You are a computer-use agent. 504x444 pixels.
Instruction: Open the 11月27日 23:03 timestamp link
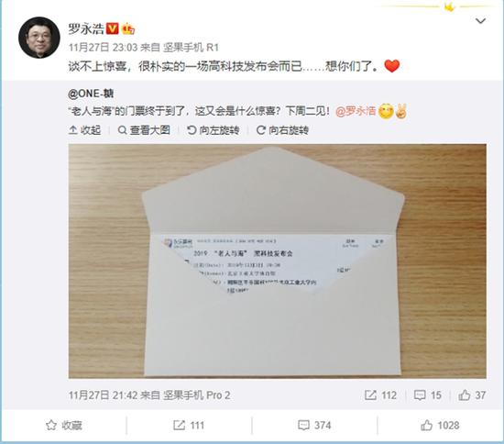click(x=104, y=48)
